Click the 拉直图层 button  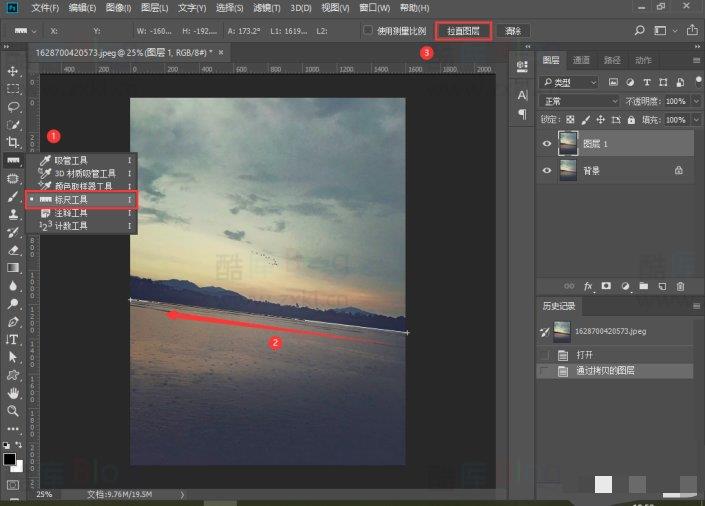pos(463,31)
